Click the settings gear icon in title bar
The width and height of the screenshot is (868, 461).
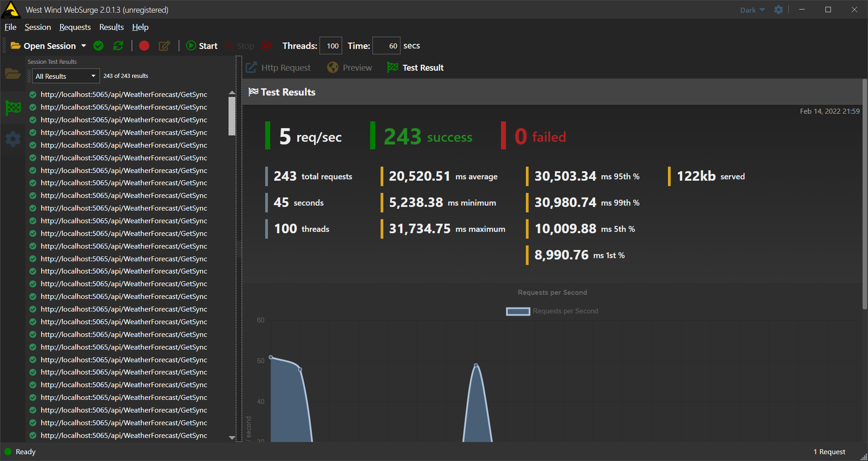tap(778, 10)
